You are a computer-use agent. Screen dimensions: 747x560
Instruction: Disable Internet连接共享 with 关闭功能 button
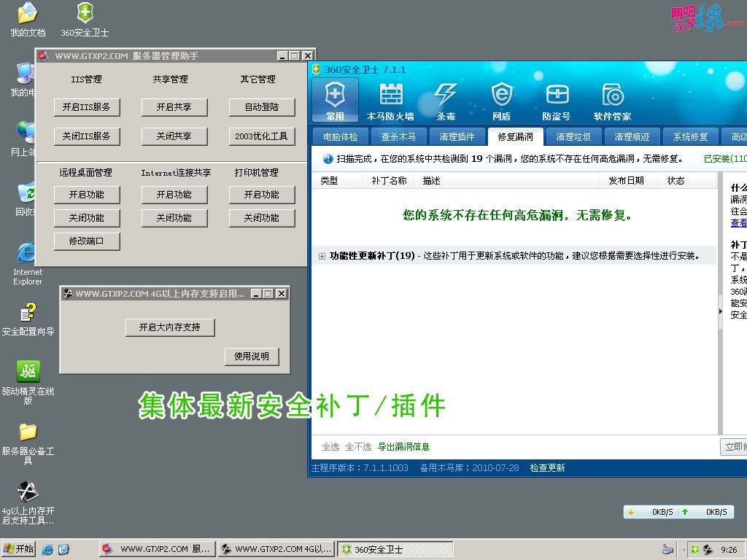pyautogui.click(x=174, y=218)
